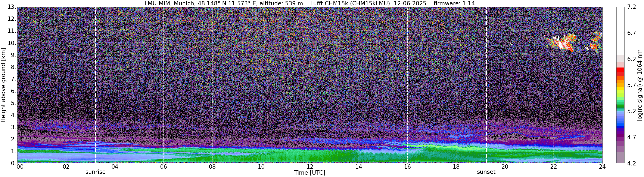This screenshot has width=644, height=177.
Task: Click 'firmware: 1.14' in the title
Action: point(454,3)
